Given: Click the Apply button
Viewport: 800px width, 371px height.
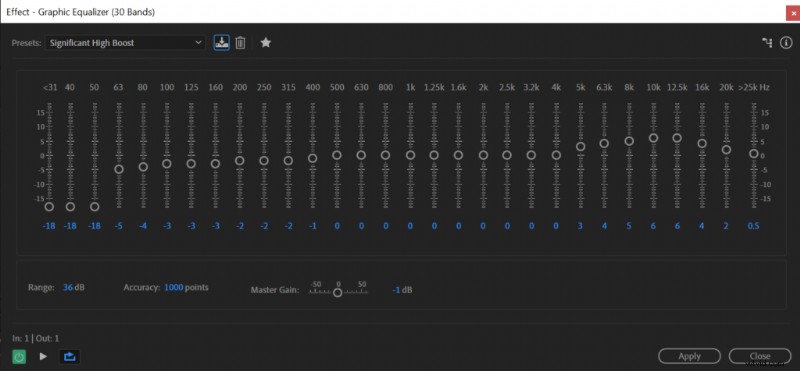Looking at the screenshot, I should 689,356.
